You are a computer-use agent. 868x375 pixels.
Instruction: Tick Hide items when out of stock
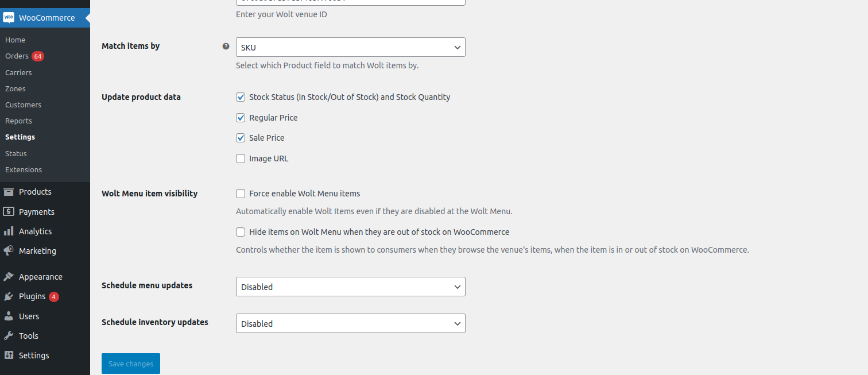pyautogui.click(x=241, y=232)
